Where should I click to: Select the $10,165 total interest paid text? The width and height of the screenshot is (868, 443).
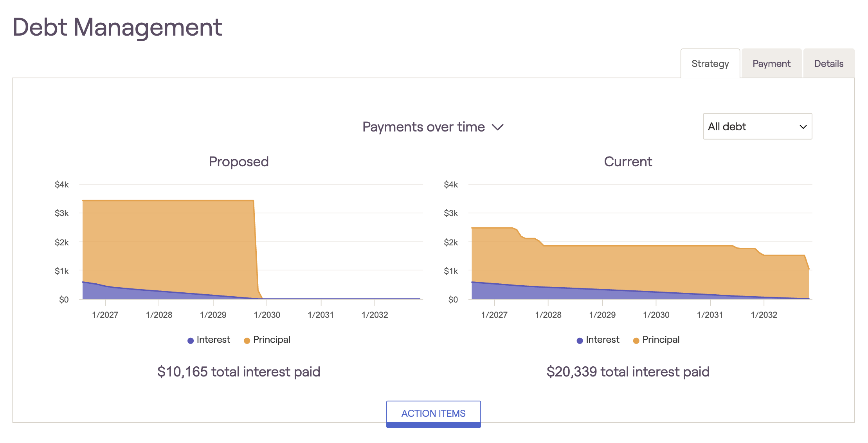point(239,372)
